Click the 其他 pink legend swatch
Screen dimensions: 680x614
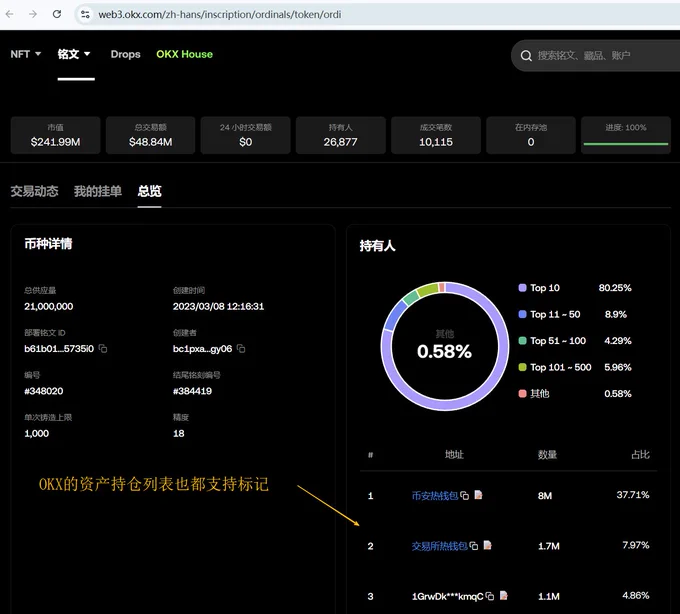pyautogui.click(x=523, y=394)
